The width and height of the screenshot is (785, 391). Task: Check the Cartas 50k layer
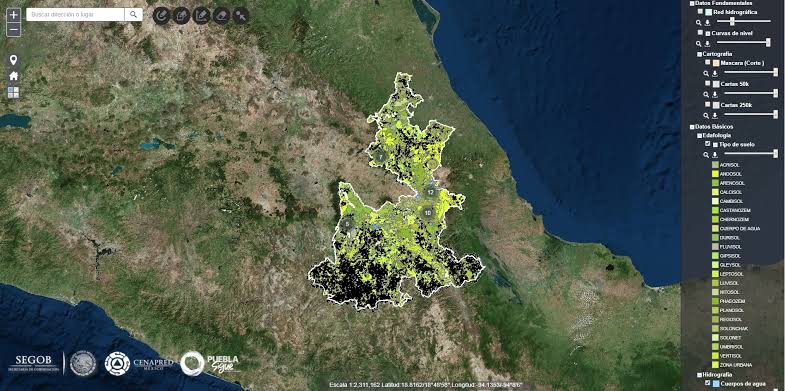[x=707, y=83]
